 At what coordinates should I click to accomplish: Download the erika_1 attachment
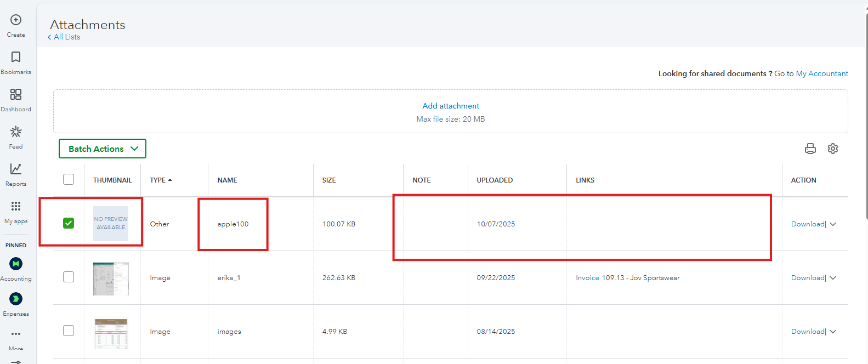tap(808, 278)
